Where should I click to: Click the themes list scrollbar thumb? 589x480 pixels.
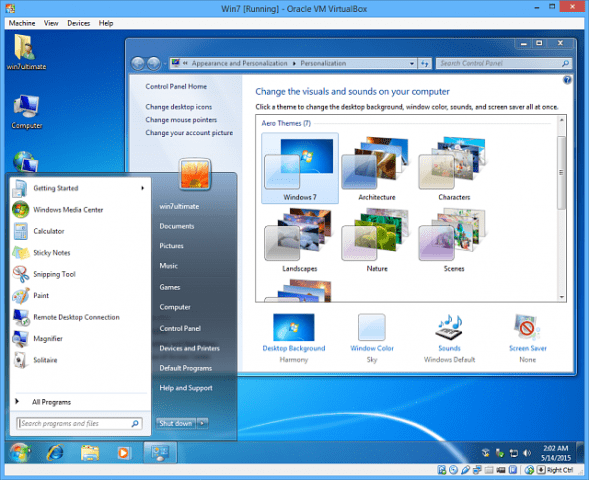point(561,172)
